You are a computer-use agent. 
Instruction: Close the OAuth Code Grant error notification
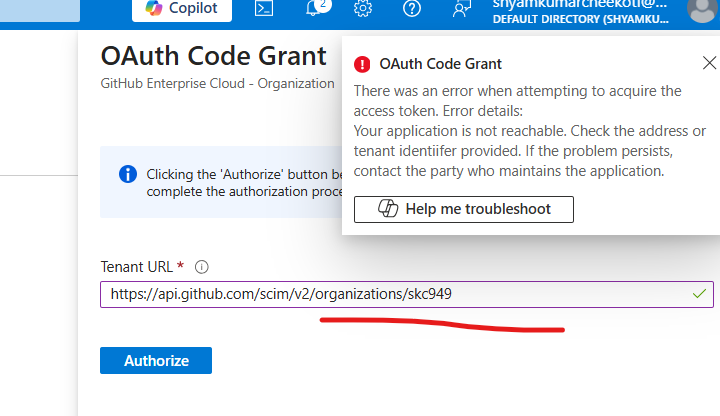point(709,63)
